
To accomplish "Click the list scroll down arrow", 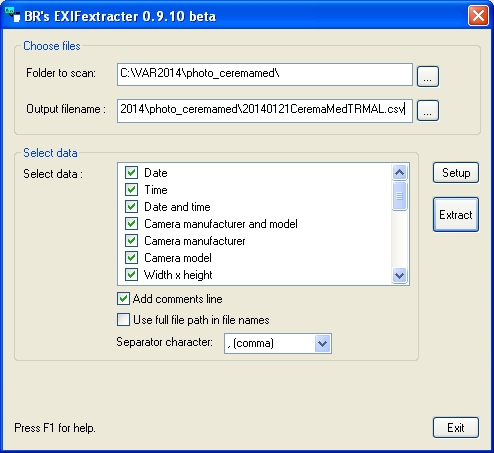I will (399, 276).
